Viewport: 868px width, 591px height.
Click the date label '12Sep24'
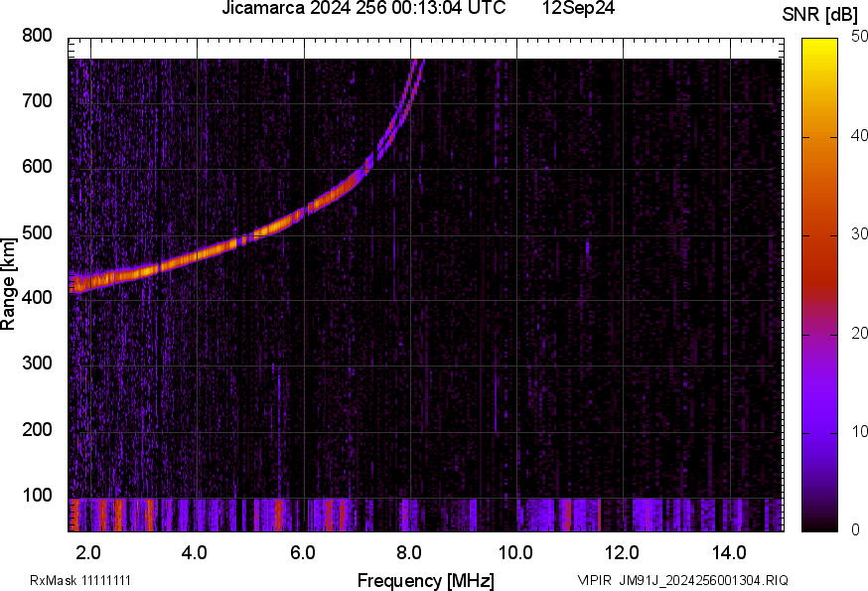[x=578, y=8]
